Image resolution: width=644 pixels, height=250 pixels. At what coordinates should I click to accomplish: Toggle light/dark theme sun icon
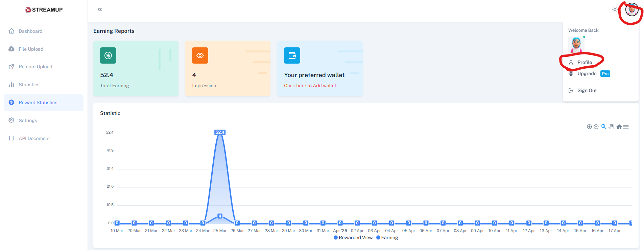tap(615, 9)
